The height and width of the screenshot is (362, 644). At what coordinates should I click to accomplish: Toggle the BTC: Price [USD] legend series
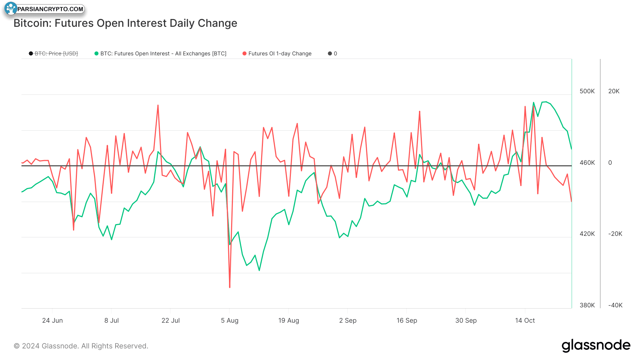point(53,54)
